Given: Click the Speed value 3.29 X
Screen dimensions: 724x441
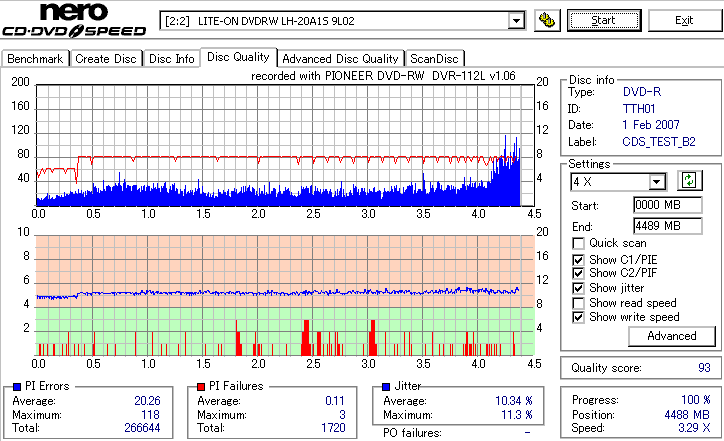Looking at the screenshot, I should (x=694, y=428).
